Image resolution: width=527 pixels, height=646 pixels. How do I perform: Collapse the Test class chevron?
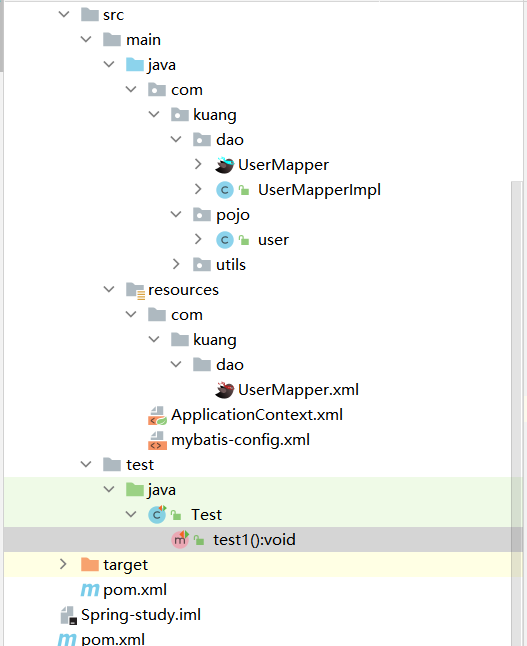point(131,514)
